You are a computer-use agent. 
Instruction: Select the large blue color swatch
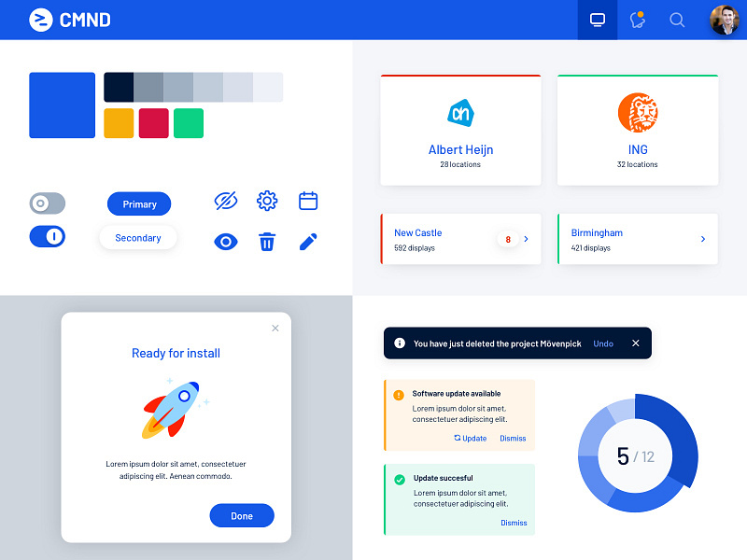pos(62,105)
